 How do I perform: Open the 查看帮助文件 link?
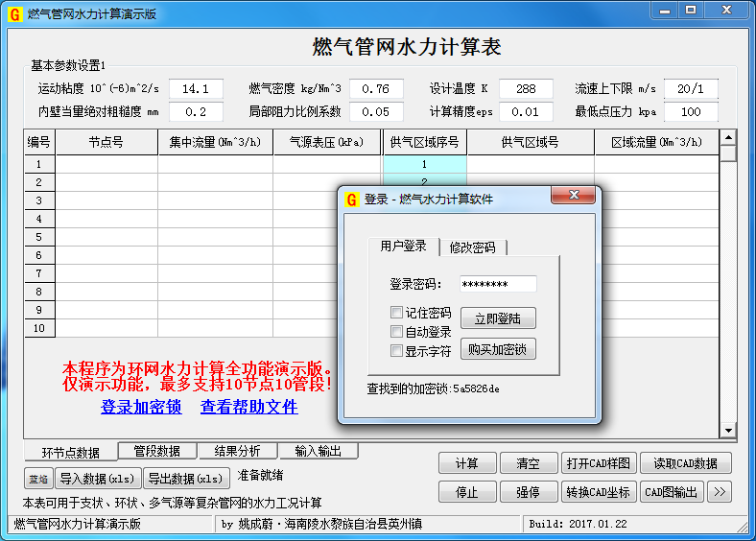tap(248, 407)
